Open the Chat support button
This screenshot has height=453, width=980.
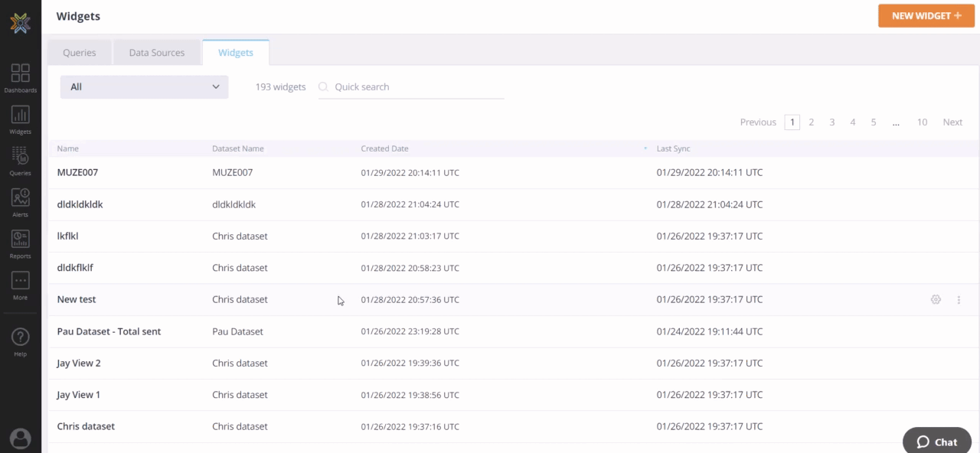[937, 442]
